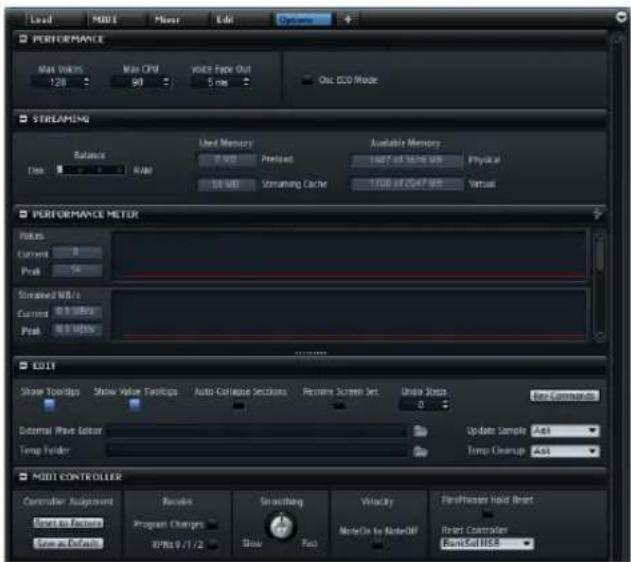Click the Preload used memory value

(x=227, y=159)
